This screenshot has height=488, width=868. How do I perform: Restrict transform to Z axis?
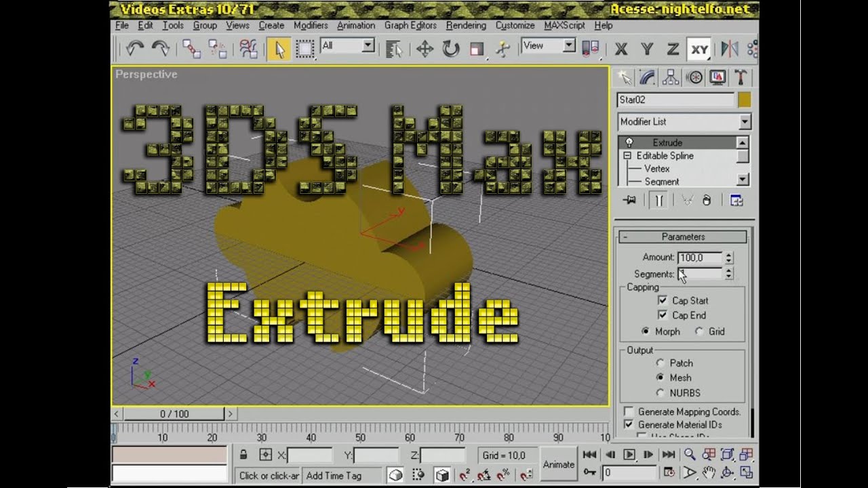(x=672, y=48)
